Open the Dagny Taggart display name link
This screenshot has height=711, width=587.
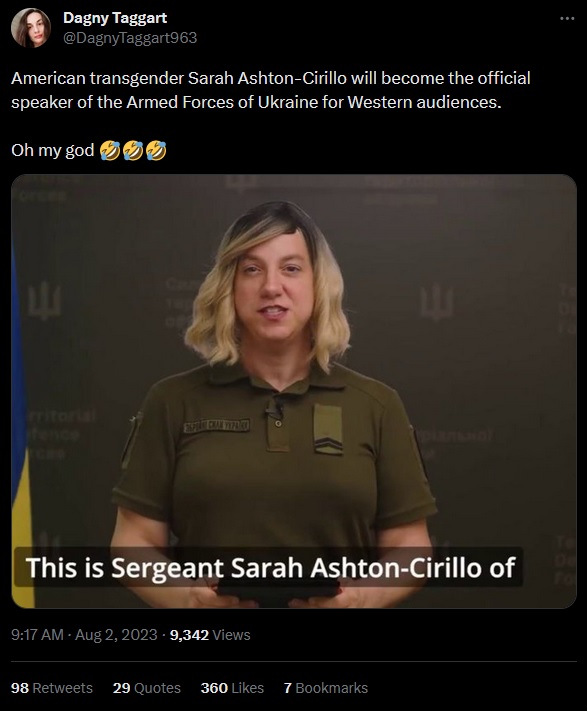coord(115,18)
